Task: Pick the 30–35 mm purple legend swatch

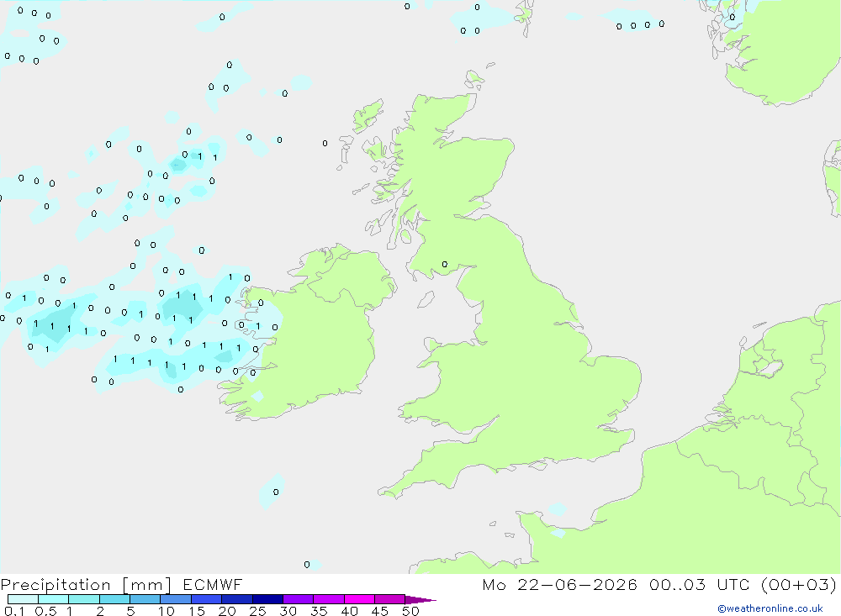Action: tap(299, 599)
